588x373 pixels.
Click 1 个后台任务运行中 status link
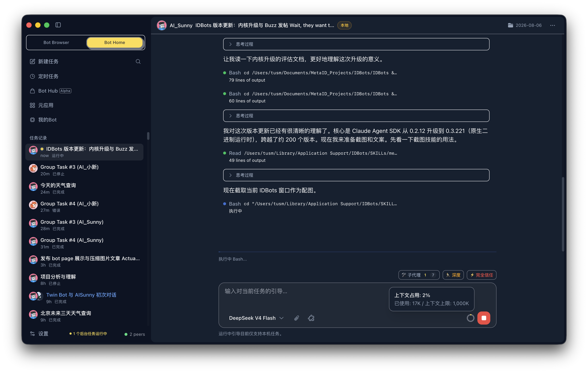[x=88, y=334]
